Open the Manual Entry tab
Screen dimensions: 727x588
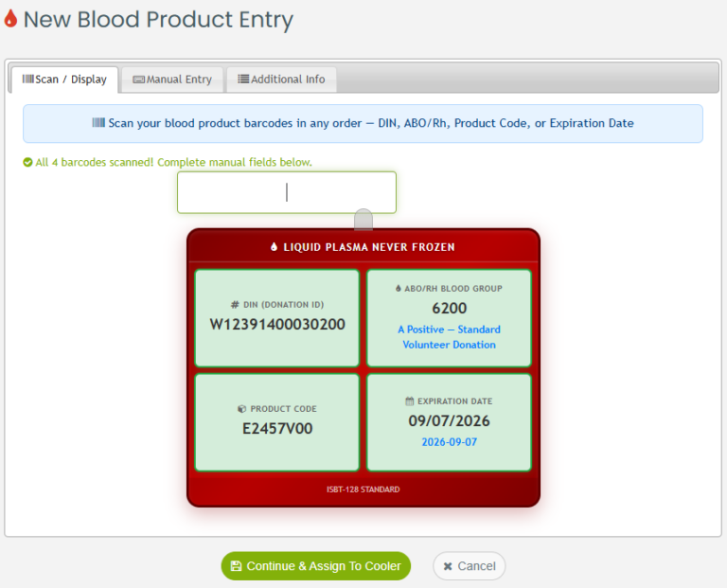pyautogui.click(x=172, y=80)
